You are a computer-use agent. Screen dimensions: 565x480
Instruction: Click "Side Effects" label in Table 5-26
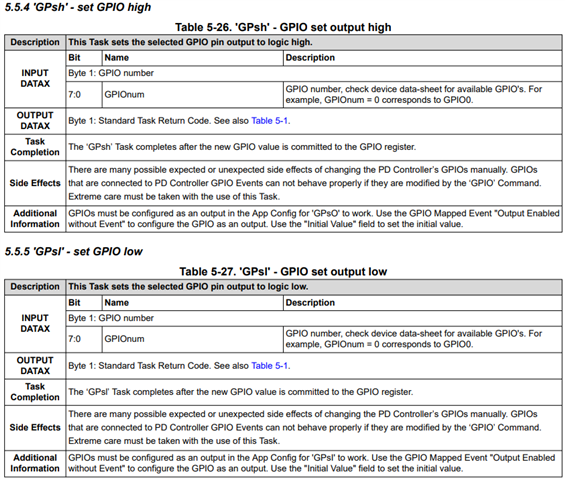point(35,183)
